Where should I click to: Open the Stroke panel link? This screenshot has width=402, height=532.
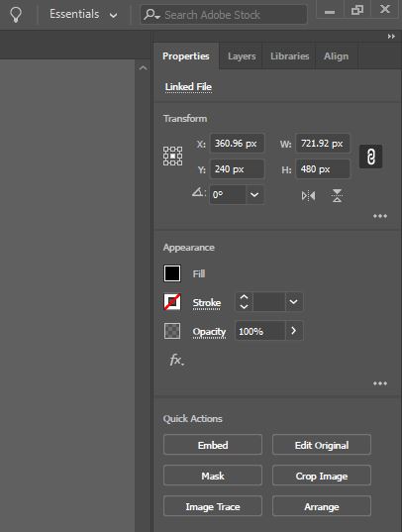207,302
